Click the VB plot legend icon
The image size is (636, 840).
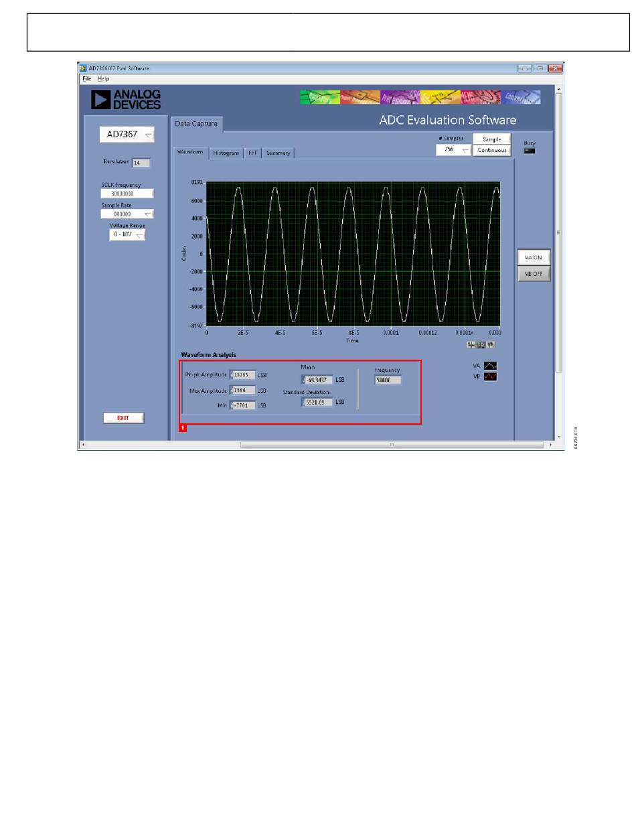click(490, 376)
